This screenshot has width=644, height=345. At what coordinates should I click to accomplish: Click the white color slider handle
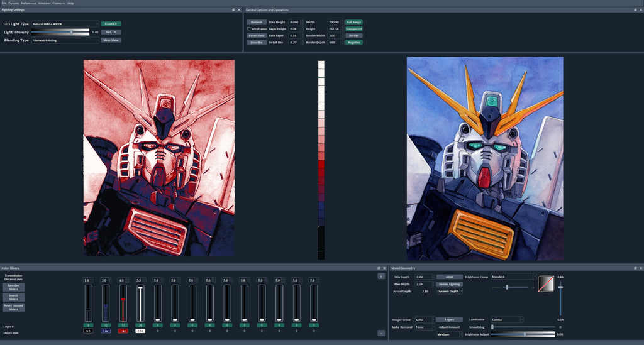point(140,288)
